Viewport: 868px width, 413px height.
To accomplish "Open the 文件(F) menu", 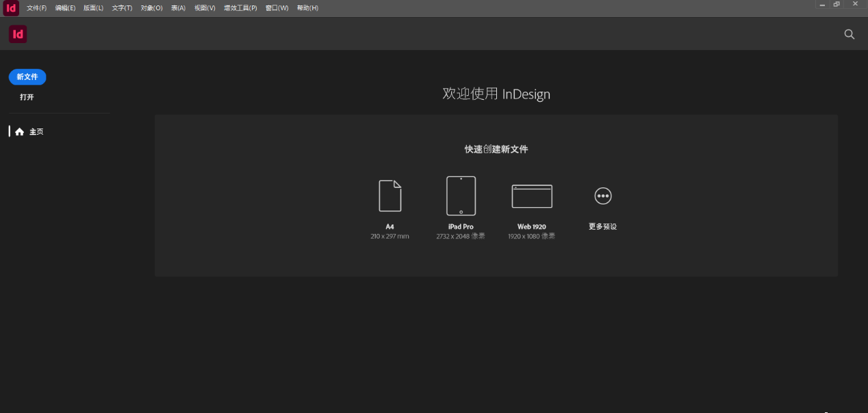I will click(x=37, y=8).
